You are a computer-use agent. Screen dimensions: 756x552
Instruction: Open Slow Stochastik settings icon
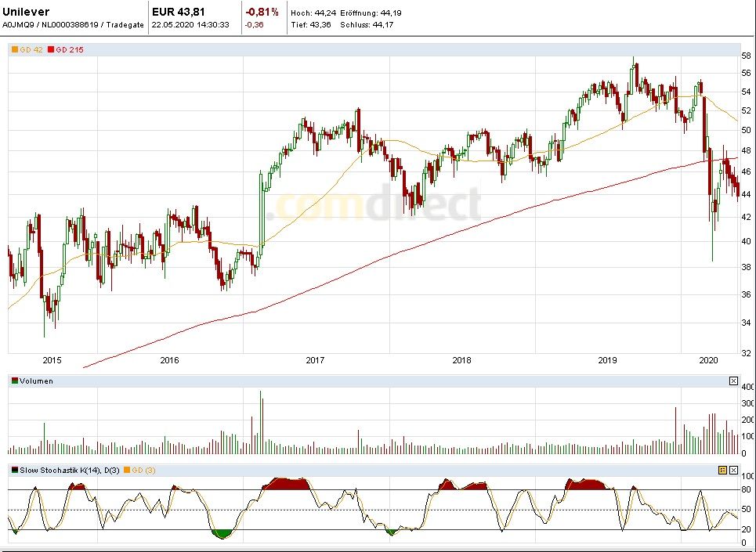722,471
